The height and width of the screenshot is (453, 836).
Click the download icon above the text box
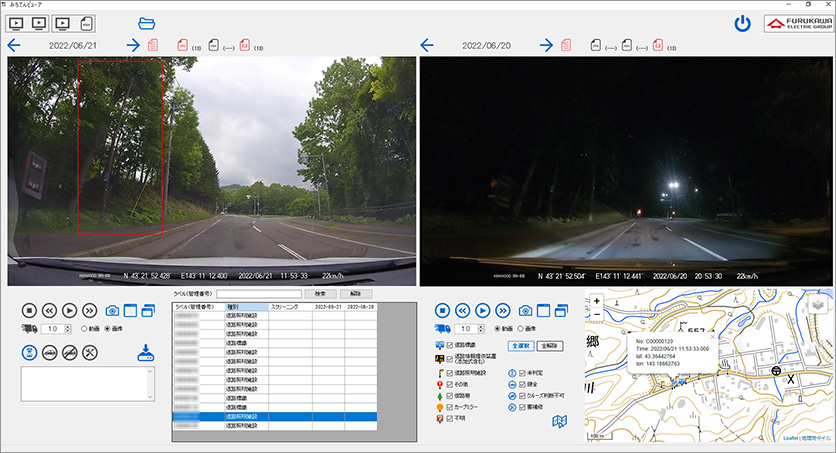coord(146,352)
